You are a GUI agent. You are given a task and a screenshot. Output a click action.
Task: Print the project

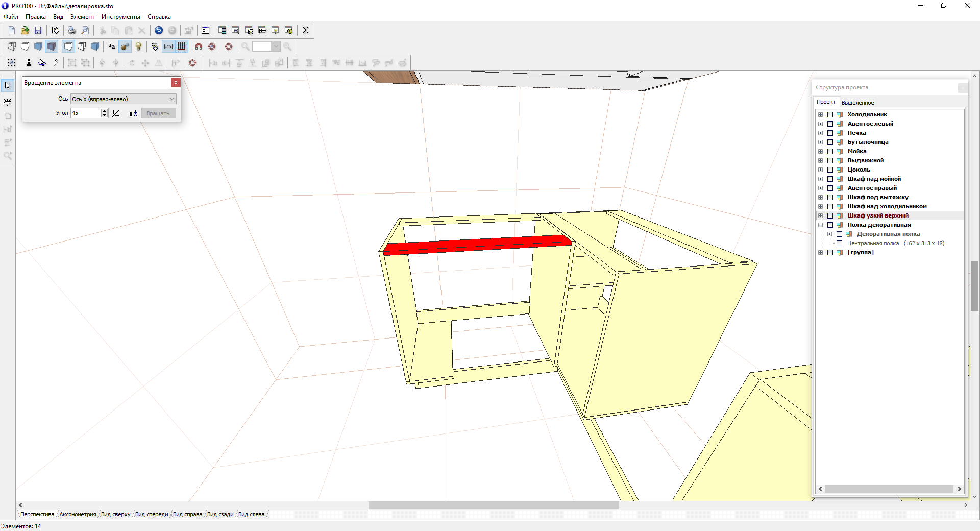[x=72, y=30]
